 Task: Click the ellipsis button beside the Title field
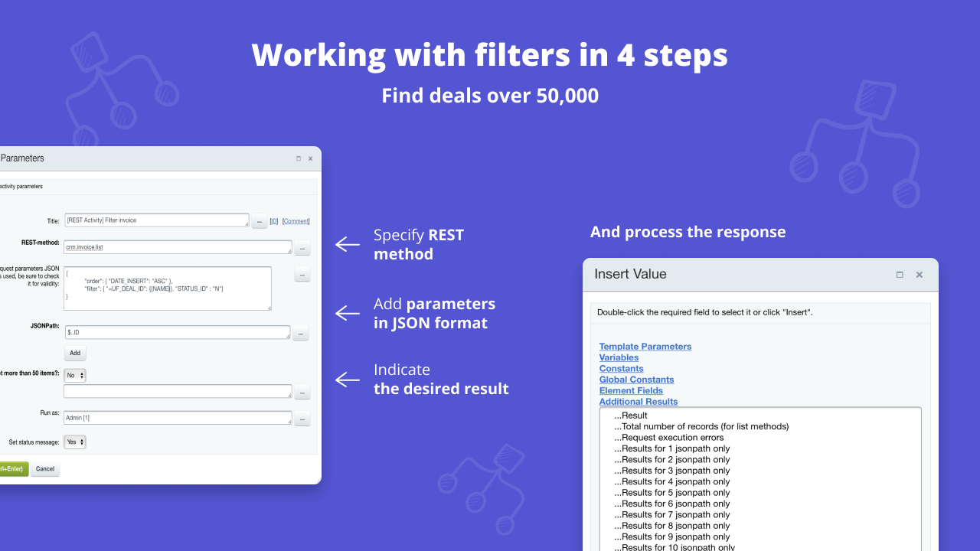260,221
